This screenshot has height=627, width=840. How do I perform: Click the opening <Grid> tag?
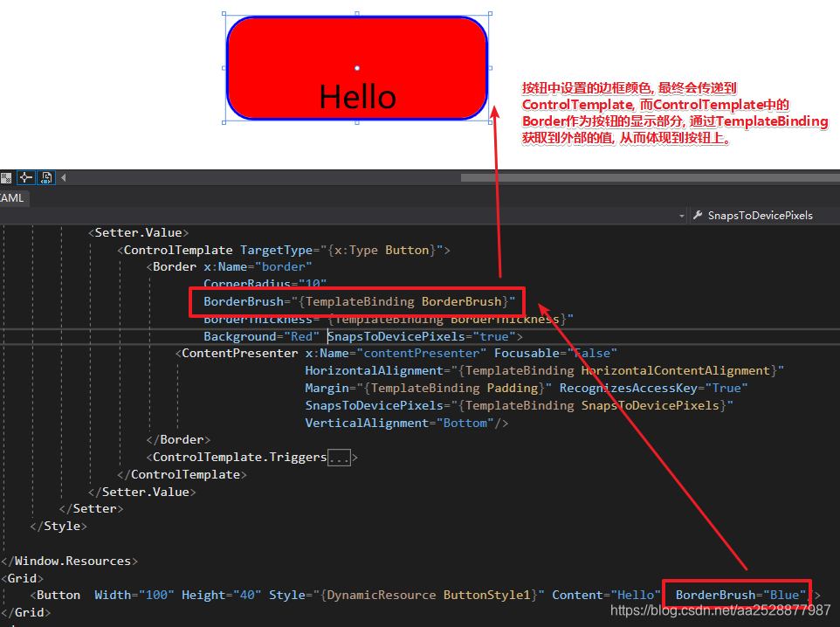pyautogui.click(x=22, y=579)
